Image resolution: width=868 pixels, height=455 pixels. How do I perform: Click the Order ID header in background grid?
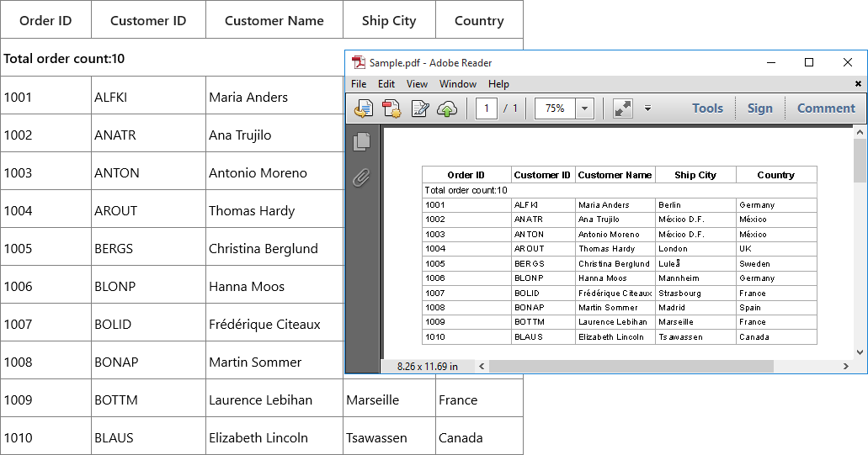[45, 20]
